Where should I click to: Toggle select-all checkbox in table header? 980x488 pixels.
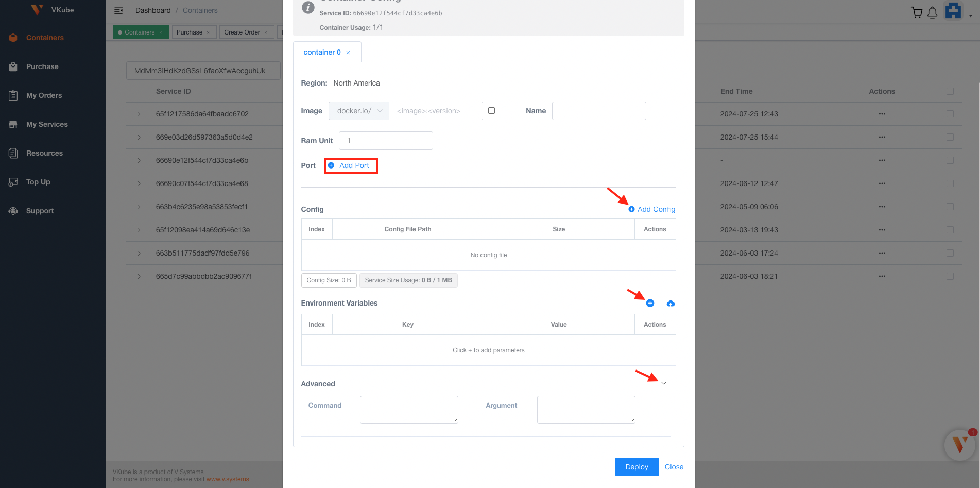click(950, 91)
